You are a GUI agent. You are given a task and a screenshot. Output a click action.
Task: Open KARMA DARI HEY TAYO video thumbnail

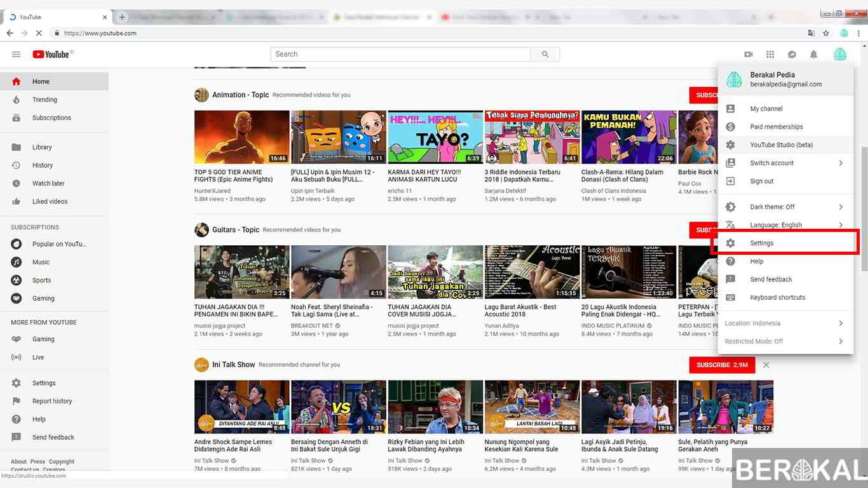tap(435, 137)
